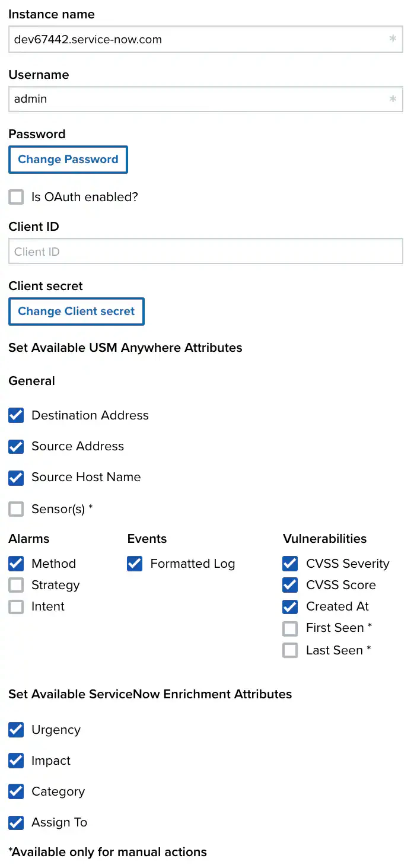This screenshot has width=414, height=868.
Task: Focus the Client ID input field
Action: pos(206,252)
